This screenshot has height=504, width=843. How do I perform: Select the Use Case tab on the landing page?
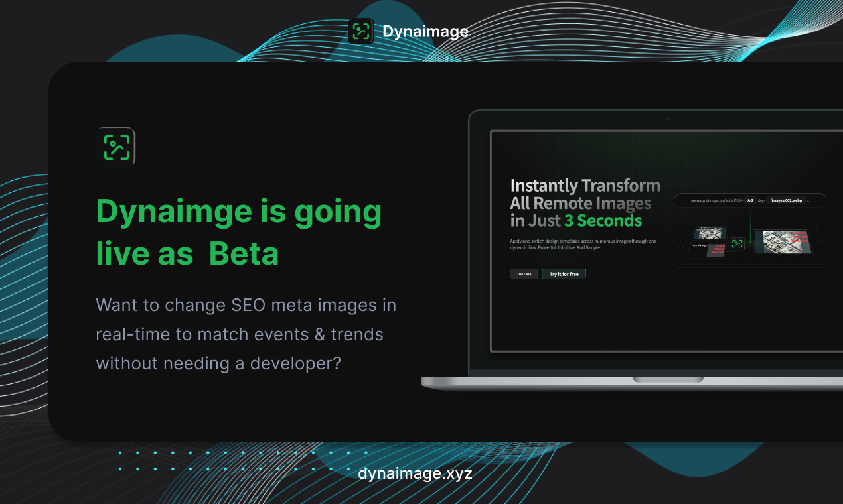524,273
